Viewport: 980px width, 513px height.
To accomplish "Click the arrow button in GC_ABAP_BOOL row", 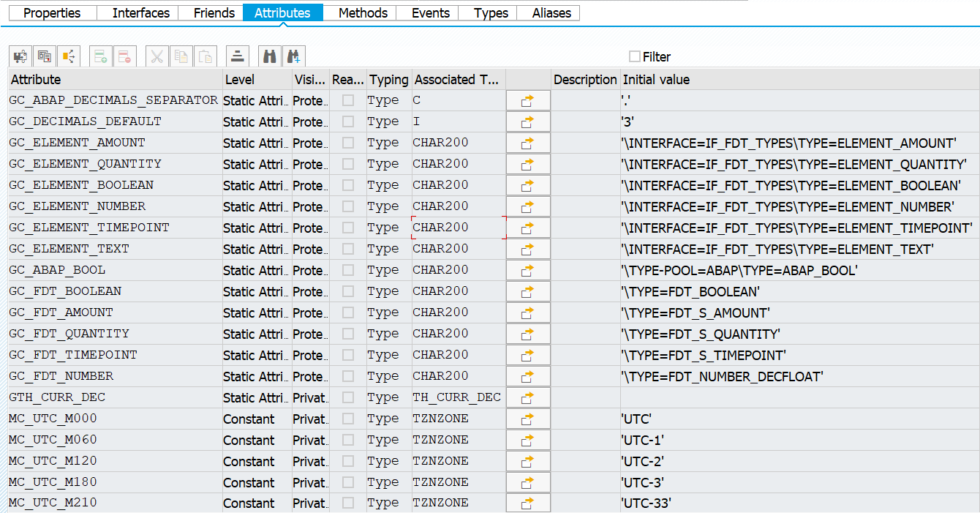I will point(528,270).
